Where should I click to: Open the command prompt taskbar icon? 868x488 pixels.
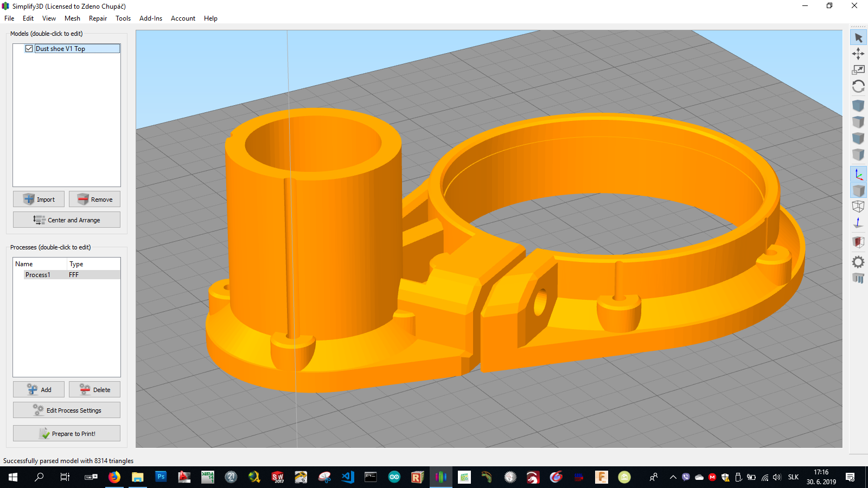(371, 477)
